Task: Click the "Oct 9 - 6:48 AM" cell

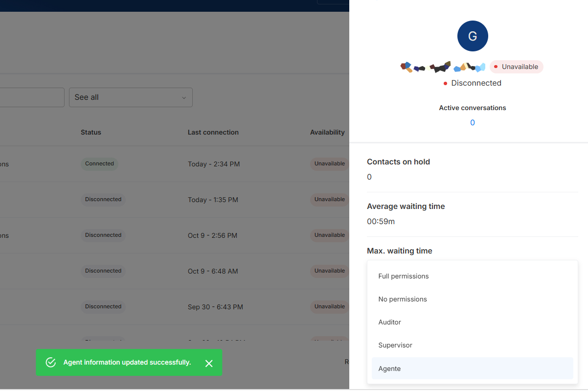Action: point(213,271)
